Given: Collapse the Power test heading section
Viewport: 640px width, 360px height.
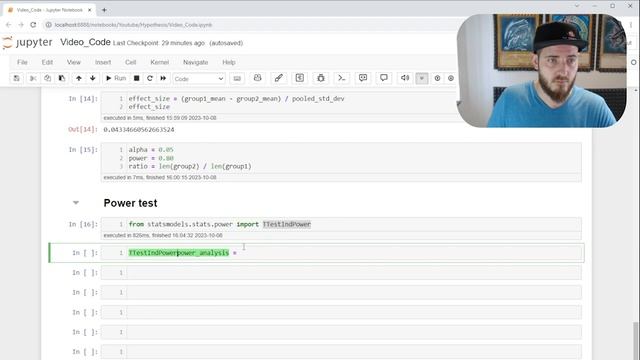Looking at the screenshot, I should point(76,202).
